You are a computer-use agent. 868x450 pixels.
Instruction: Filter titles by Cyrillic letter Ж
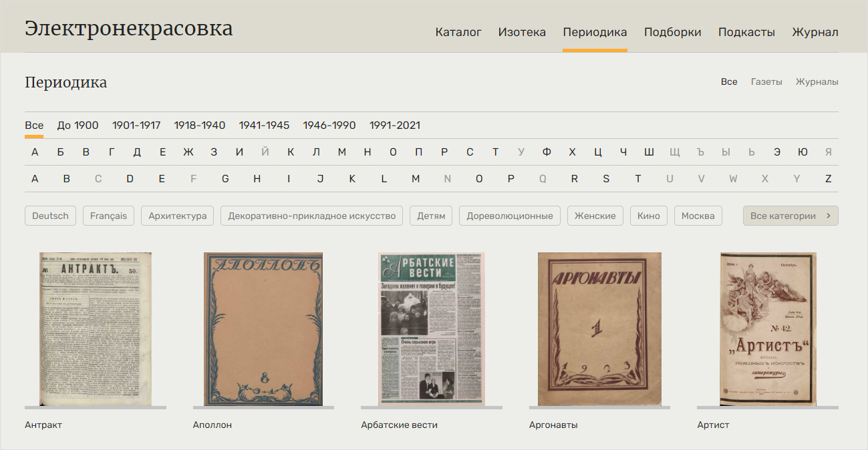coord(188,152)
